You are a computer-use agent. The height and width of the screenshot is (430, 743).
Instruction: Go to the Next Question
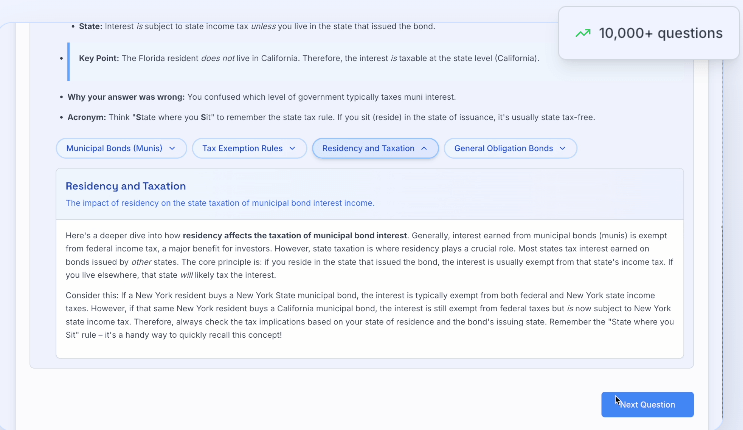pos(647,404)
